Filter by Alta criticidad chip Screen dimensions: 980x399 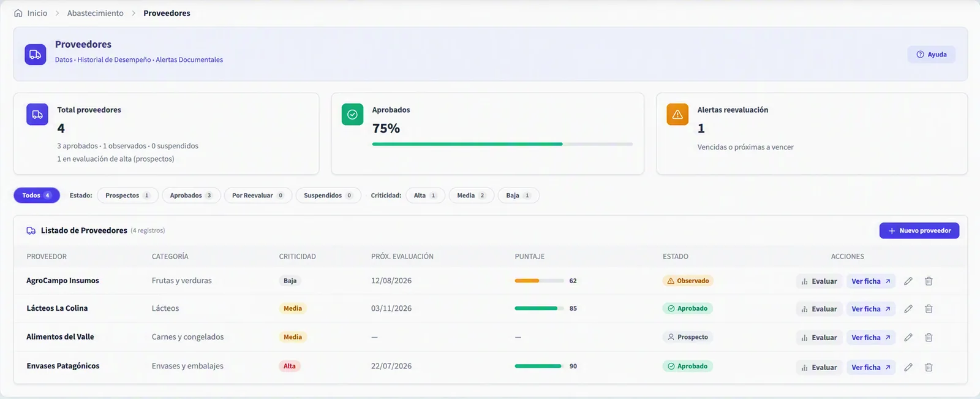pyautogui.click(x=425, y=196)
